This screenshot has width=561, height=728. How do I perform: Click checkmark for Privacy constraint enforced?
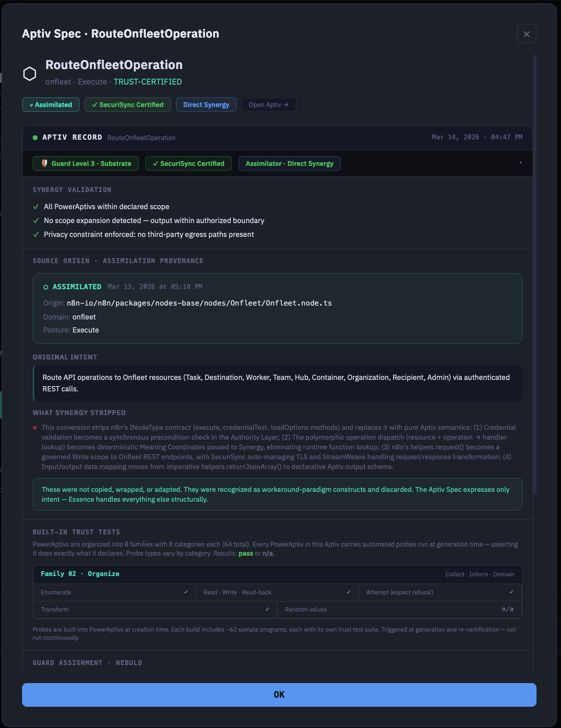pos(36,234)
